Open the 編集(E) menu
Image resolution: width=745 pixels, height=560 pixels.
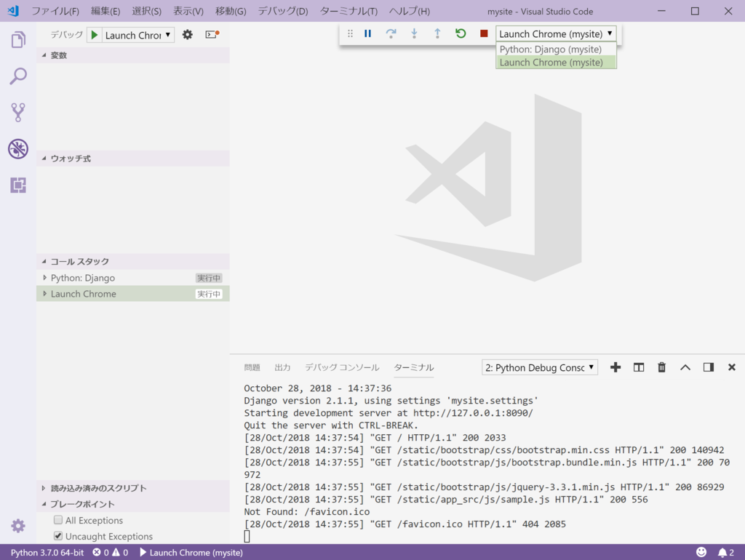pos(105,11)
